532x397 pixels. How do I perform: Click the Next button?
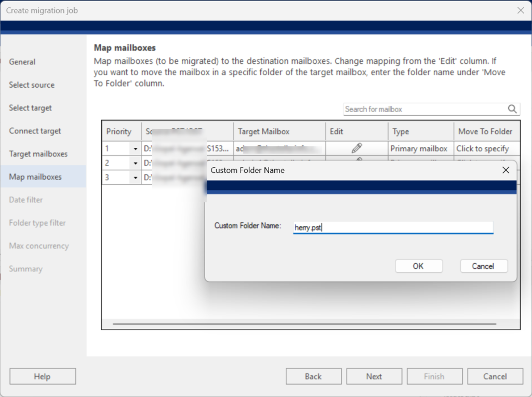[374, 376]
